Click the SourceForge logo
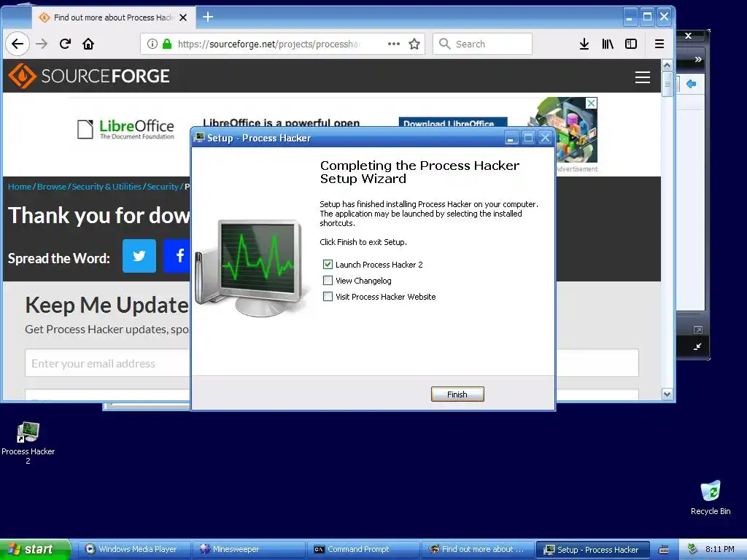The width and height of the screenshot is (747, 560). (x=89, y=76)
